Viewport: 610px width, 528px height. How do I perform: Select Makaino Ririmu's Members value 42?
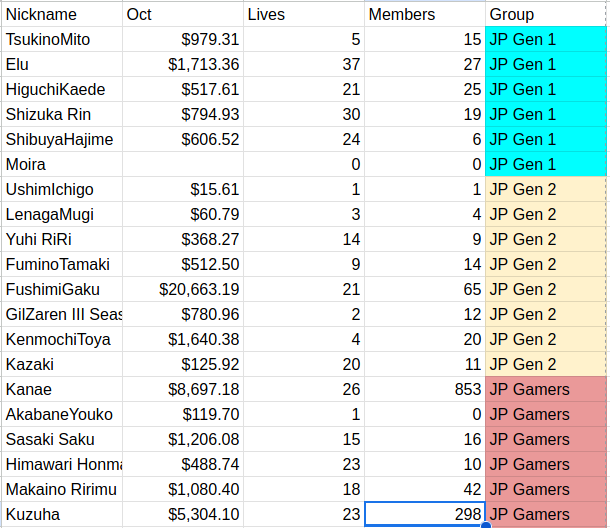pyautogui.click(x=425, y=489)
